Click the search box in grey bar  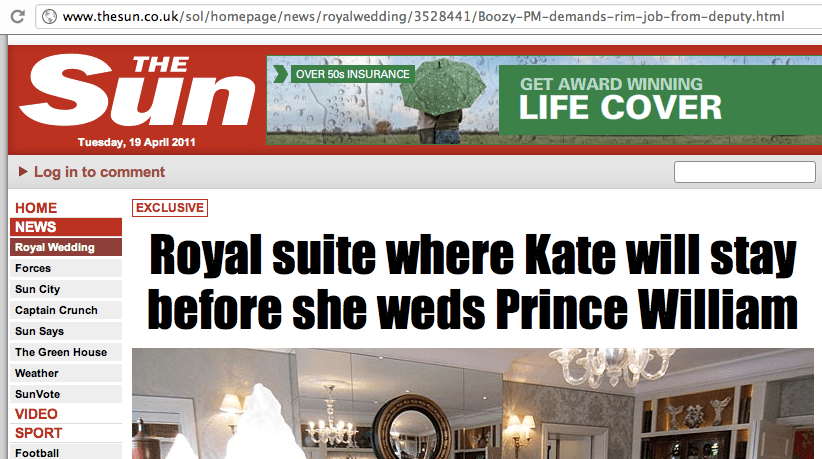click(744, 172)
